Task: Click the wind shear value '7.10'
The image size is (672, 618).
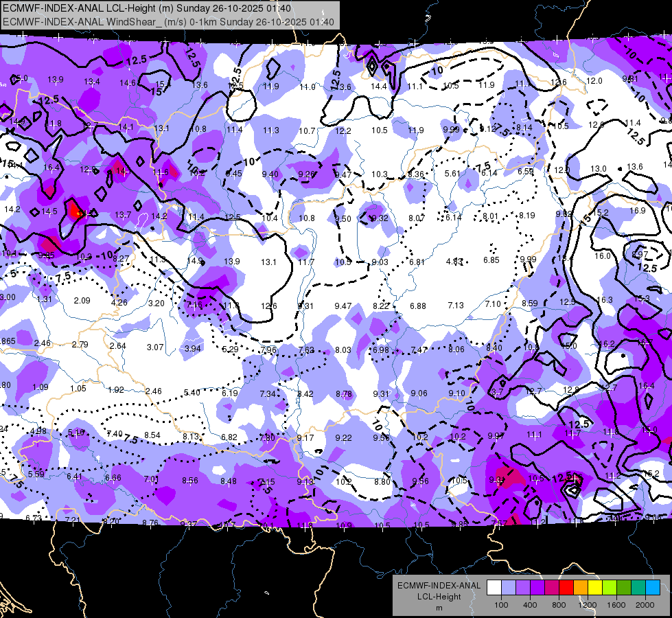Action: 493,304
